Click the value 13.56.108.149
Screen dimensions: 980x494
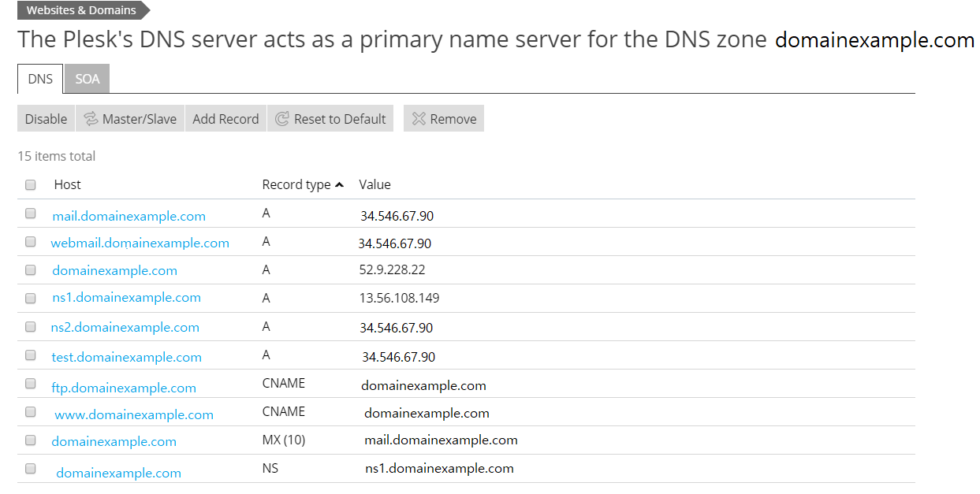click(400, 298)
